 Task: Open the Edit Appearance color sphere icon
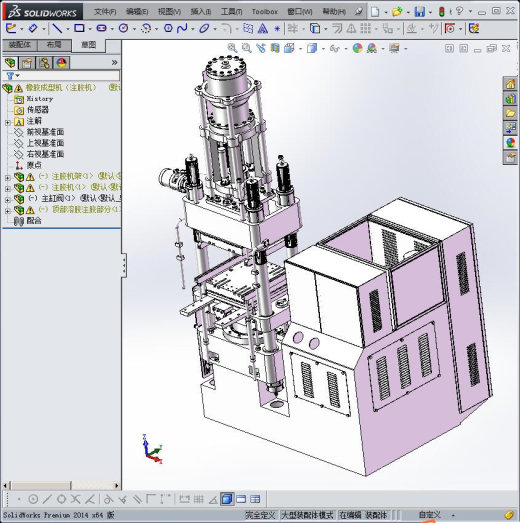coord(357,48)
